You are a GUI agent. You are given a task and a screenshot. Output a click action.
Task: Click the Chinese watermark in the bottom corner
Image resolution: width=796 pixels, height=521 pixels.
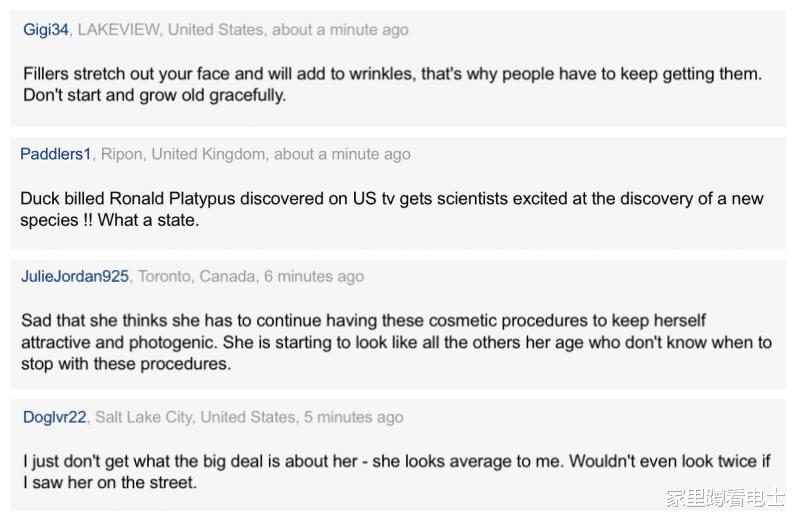point(725,498)
